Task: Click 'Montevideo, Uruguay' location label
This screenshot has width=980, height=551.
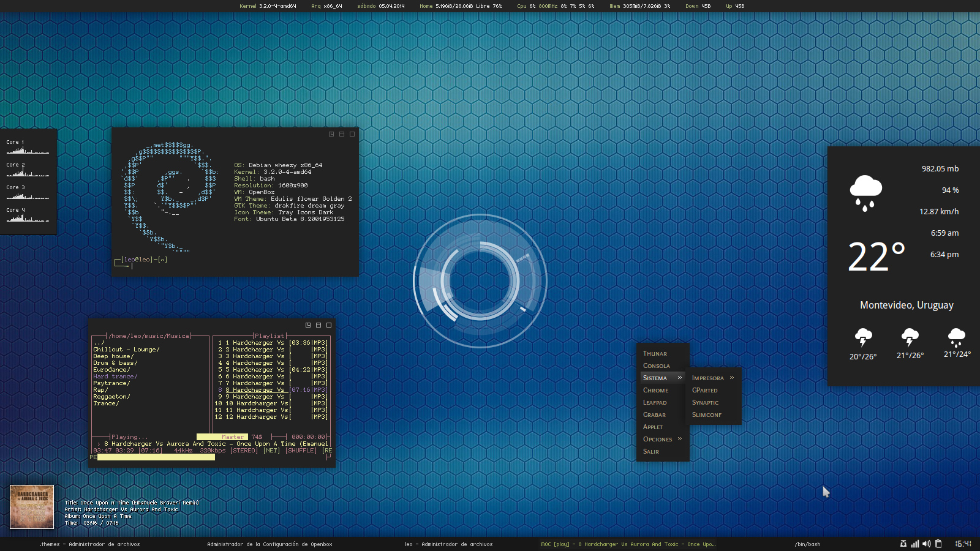Action: coord(907,305)
